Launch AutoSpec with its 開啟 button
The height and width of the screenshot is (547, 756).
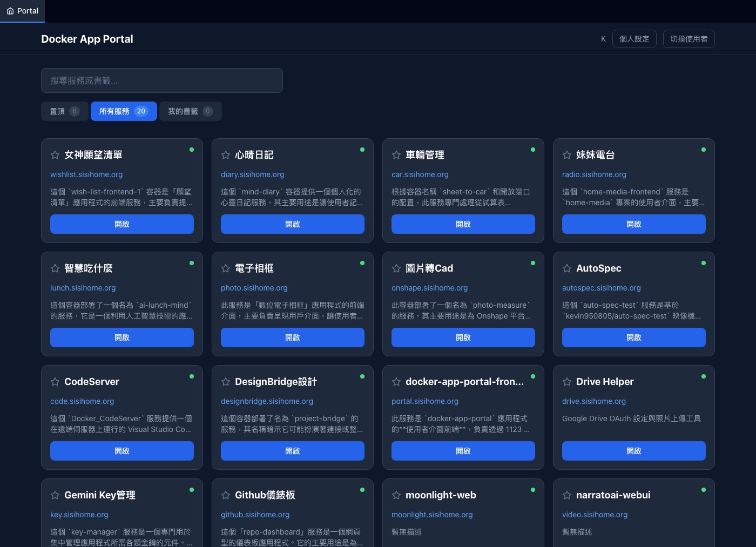click(634, 337)
